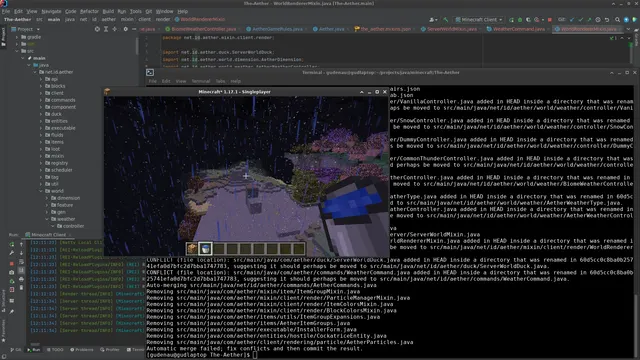Click the Run with Coverage icon

528,20
